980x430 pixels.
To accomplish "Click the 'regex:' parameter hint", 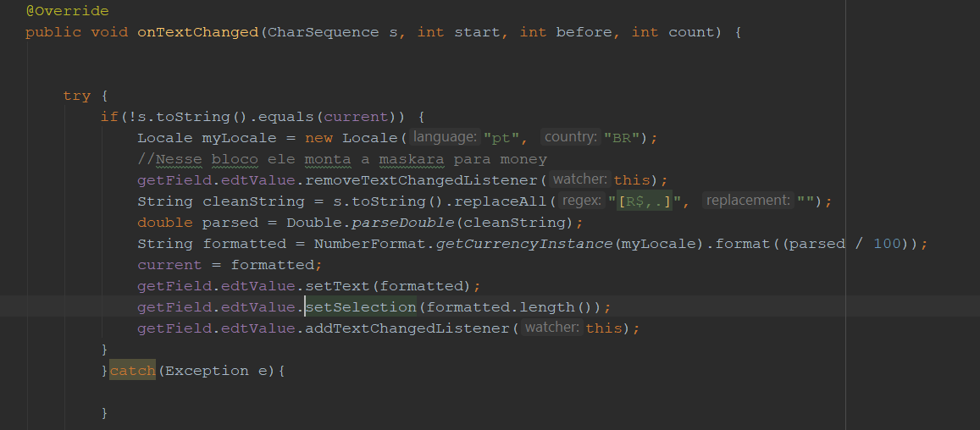I will [x=583, y=201].
